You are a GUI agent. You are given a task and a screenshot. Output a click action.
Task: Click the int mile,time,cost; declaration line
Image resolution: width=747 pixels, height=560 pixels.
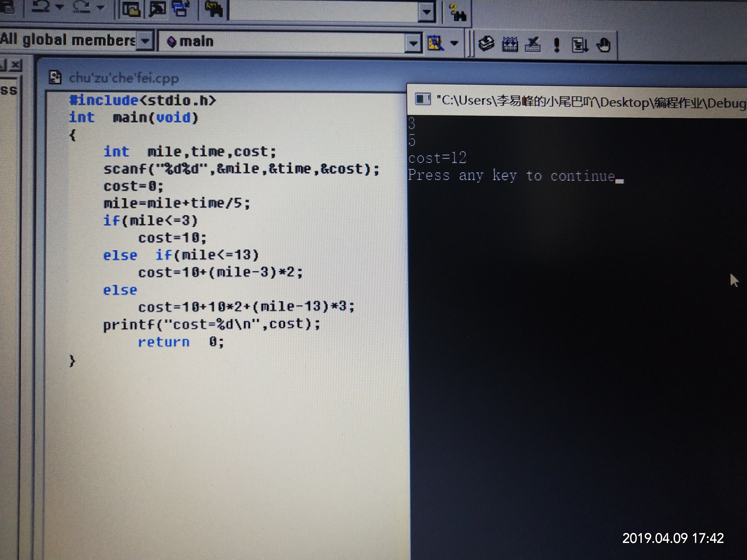tap(190, 151)
